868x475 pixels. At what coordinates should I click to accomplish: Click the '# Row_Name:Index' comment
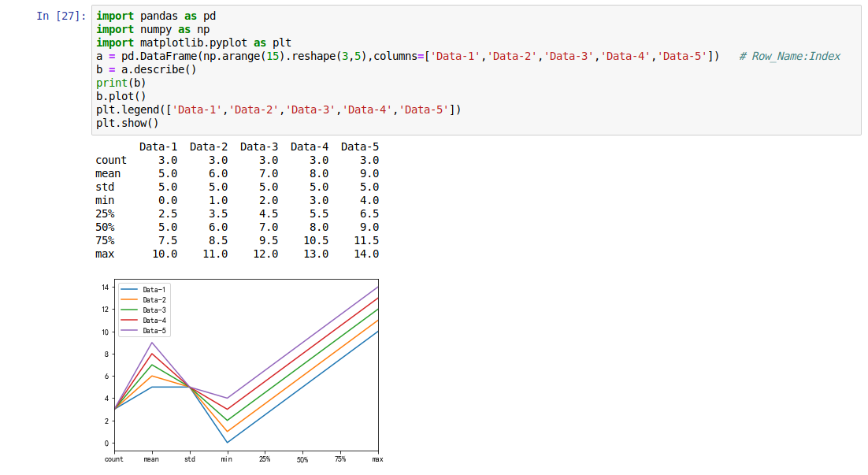pyautogui.click(x=789, y=56)
